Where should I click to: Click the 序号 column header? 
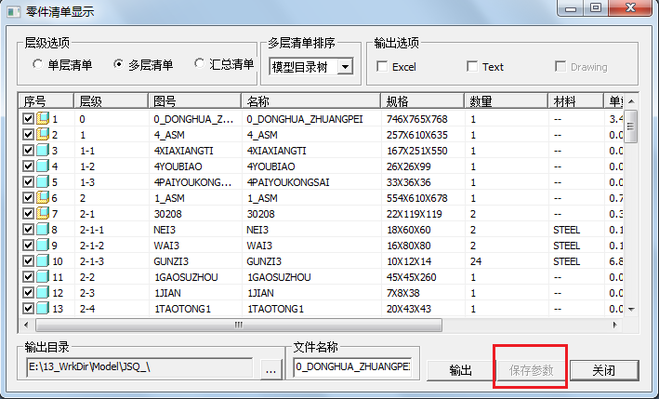(x=46, y=101)
